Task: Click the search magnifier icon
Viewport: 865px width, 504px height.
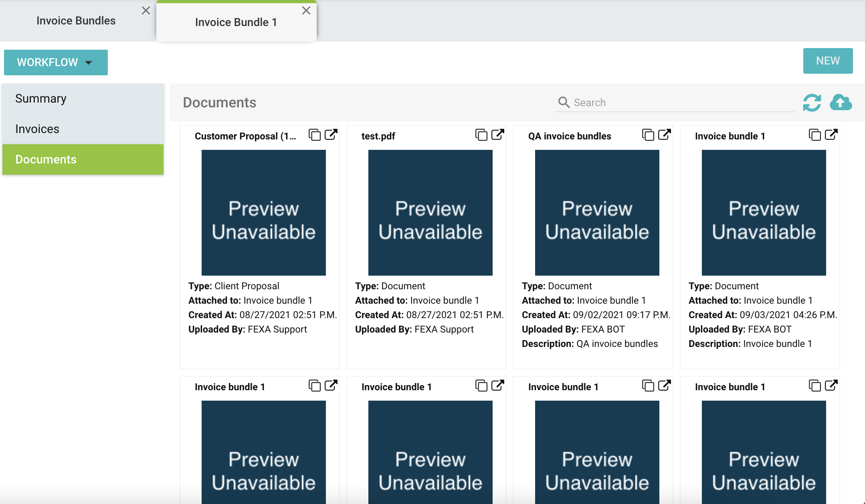Action: tap(564, 103)
